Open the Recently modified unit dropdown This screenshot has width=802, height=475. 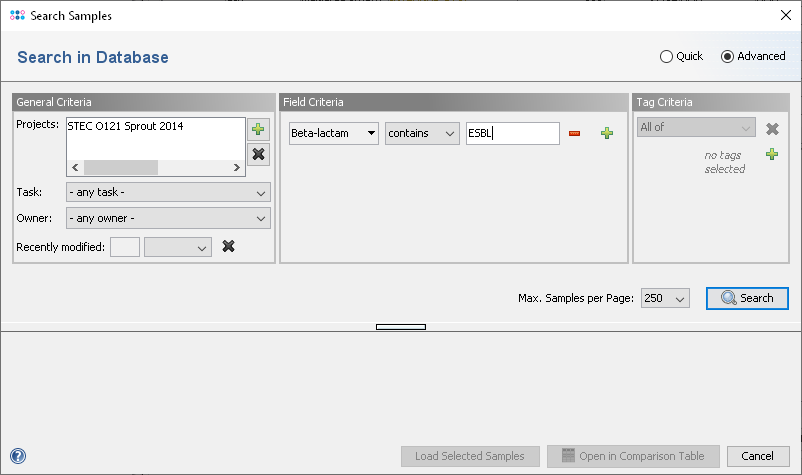tap(177, 247)
